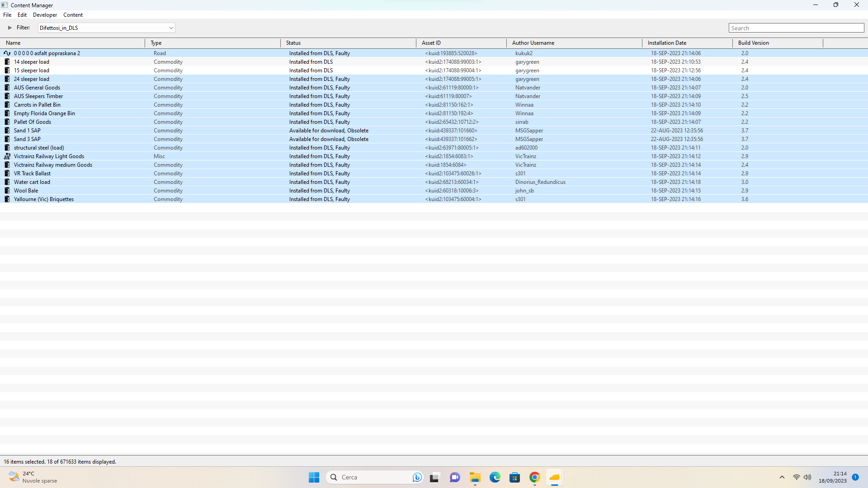868x488 pixels.
Task: Click the road icon of asfalt popraskana 2
Action: 7,53
